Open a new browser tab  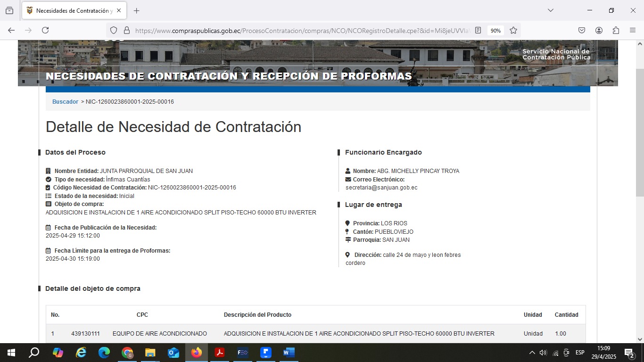[x=137, y=11]
